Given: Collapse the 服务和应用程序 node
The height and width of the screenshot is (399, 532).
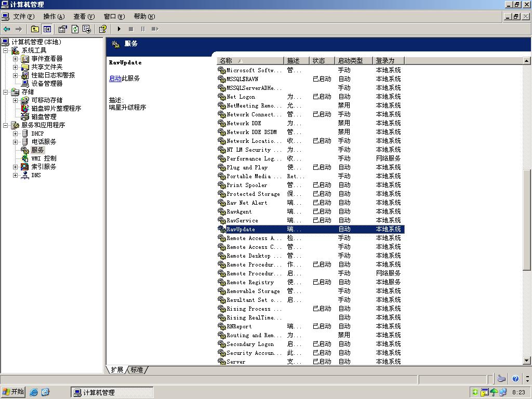Looking at the screenshot, I should click(x=5, y=125).
